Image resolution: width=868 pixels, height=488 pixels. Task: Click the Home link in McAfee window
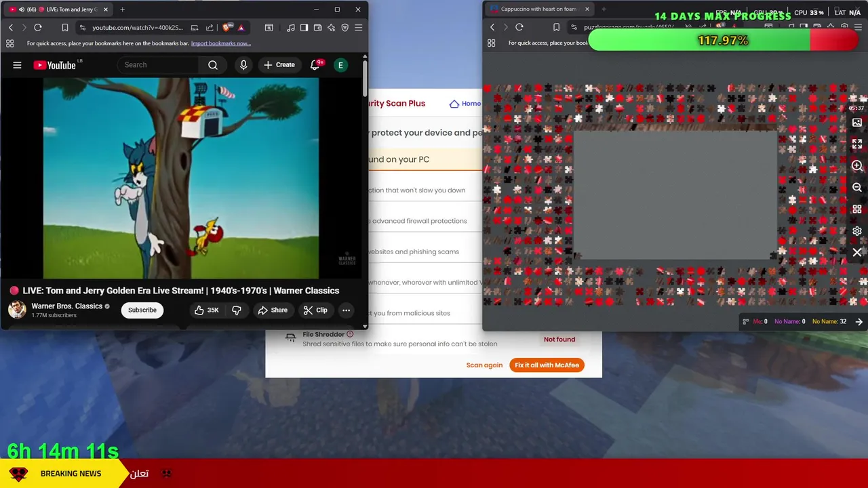click(x=465, y=104)
